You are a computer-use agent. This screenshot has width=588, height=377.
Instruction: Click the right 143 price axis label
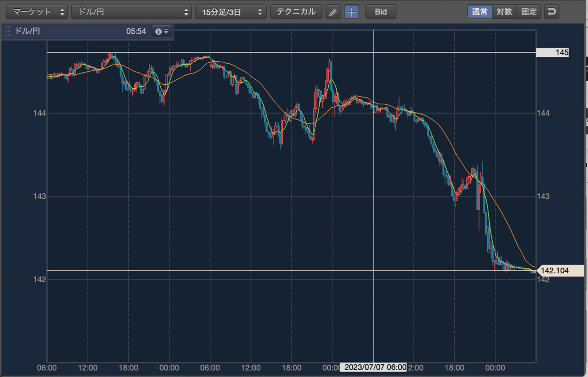[x=543, y=196]
